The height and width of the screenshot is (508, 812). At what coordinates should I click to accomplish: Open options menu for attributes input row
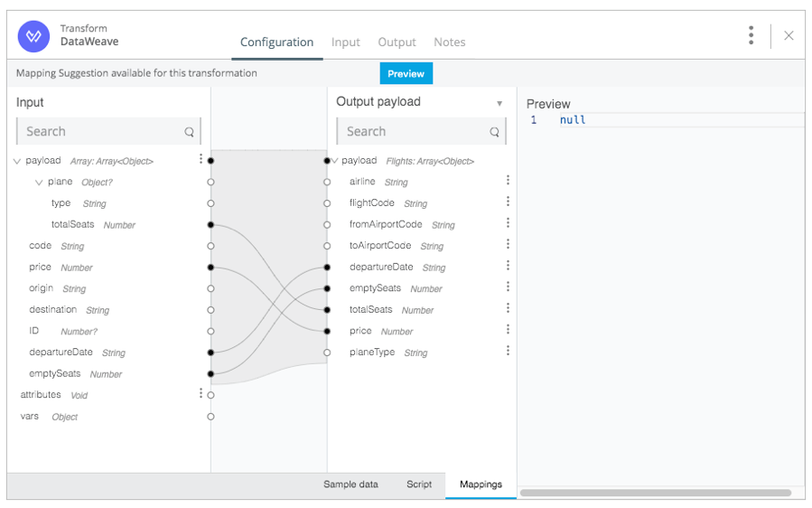coord(201,393)
